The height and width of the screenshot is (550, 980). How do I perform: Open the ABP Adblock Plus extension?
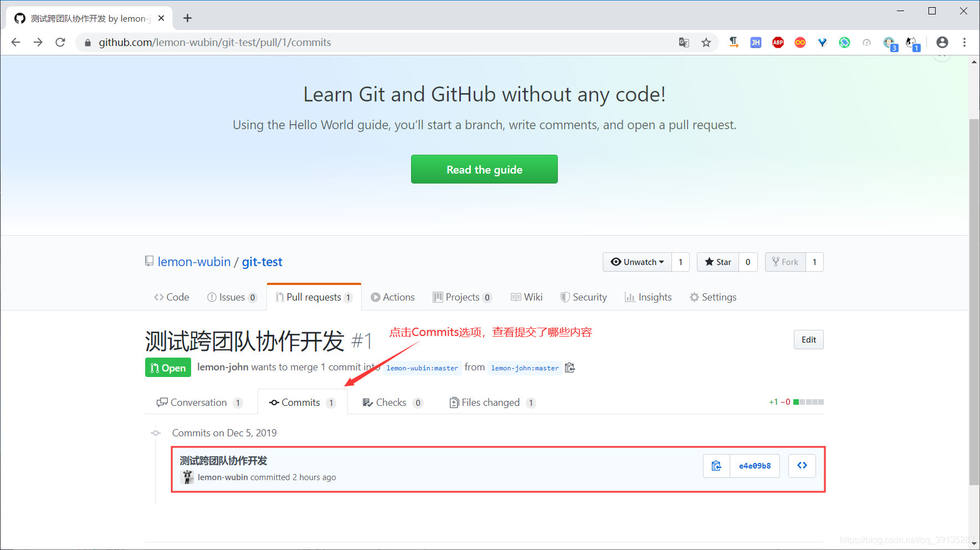778,42
